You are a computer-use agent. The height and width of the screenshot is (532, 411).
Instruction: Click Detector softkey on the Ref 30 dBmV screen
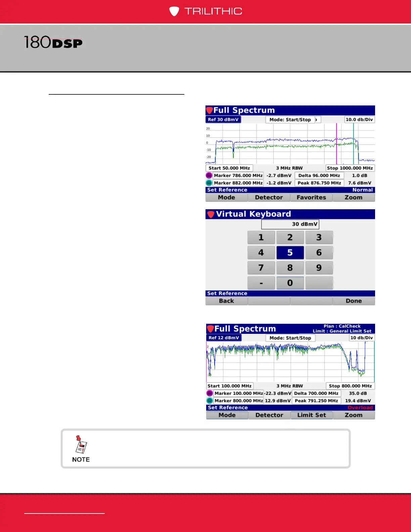[x=269, y=197]
